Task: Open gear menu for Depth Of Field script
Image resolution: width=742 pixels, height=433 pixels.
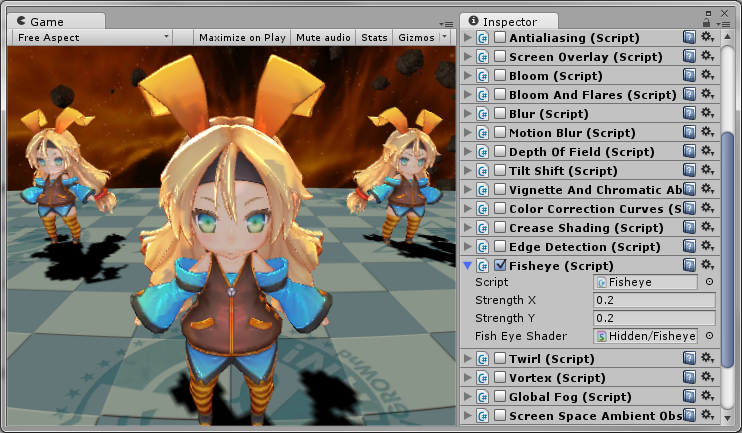Action: [707, 151]
